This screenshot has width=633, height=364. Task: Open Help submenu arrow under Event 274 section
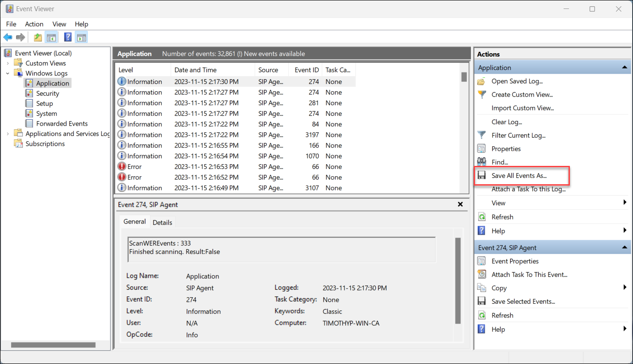tap(625, 329)
